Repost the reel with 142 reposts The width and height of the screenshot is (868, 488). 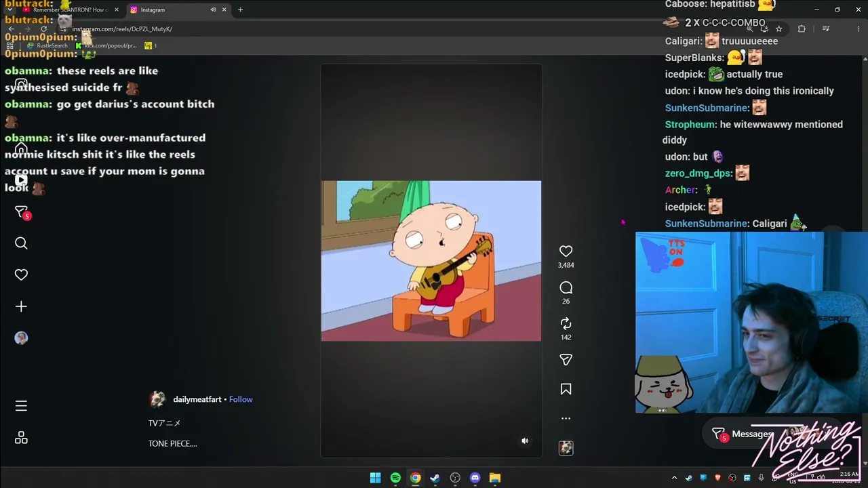pos(566,324)
